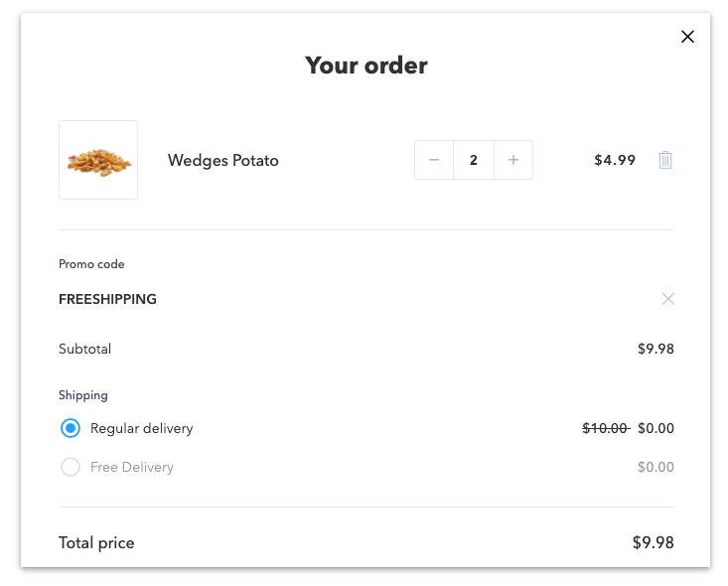Click the Wedges Potato product name
The width and height of the screenshot is (728, 586).
pyautogui.click(x=222, y=160)
